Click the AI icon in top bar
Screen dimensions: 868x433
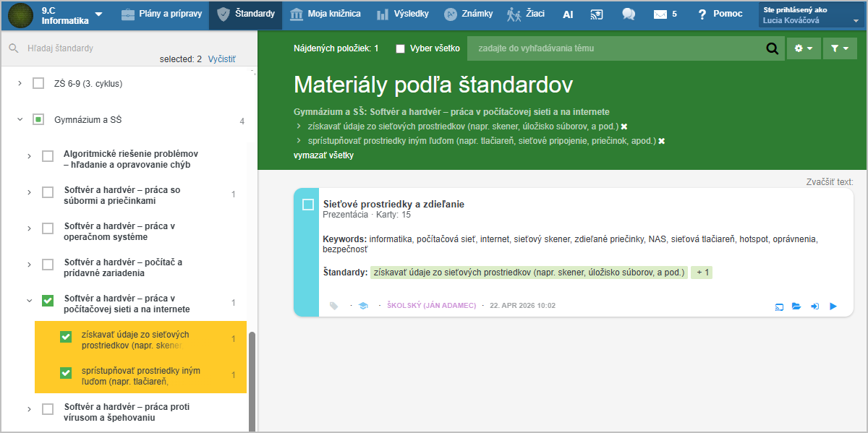point(568,14)
